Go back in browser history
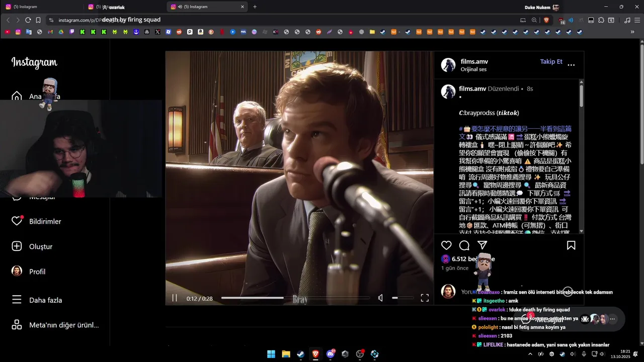644x362 pixels. point(8,20)
